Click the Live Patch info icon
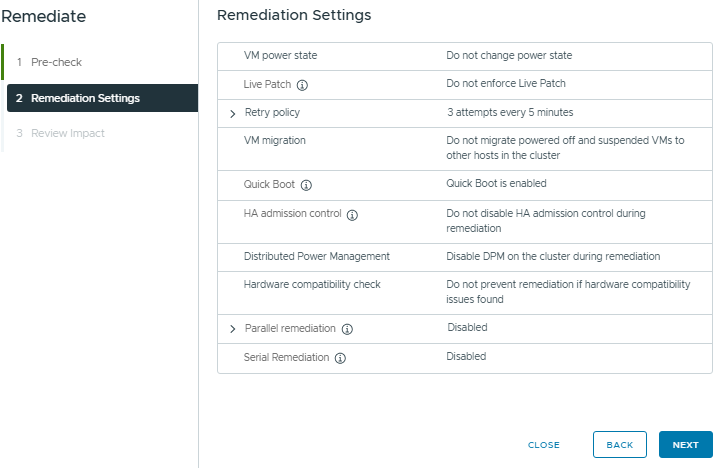Screen dimensions: 724x468 pyautogui.click(x=302, y=85)
